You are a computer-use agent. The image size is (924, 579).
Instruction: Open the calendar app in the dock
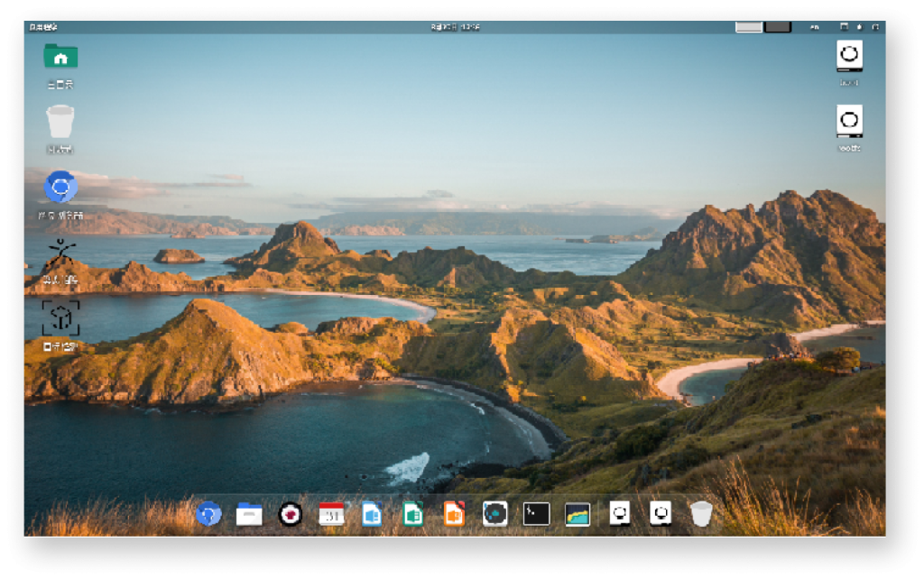[x=331, y=514]
